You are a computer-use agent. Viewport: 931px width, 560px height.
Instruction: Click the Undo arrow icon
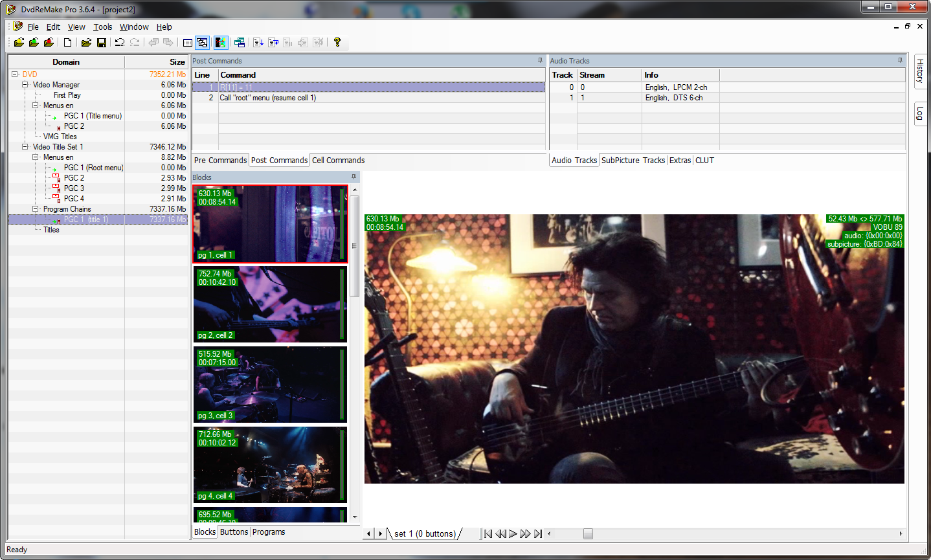point(120,43)
